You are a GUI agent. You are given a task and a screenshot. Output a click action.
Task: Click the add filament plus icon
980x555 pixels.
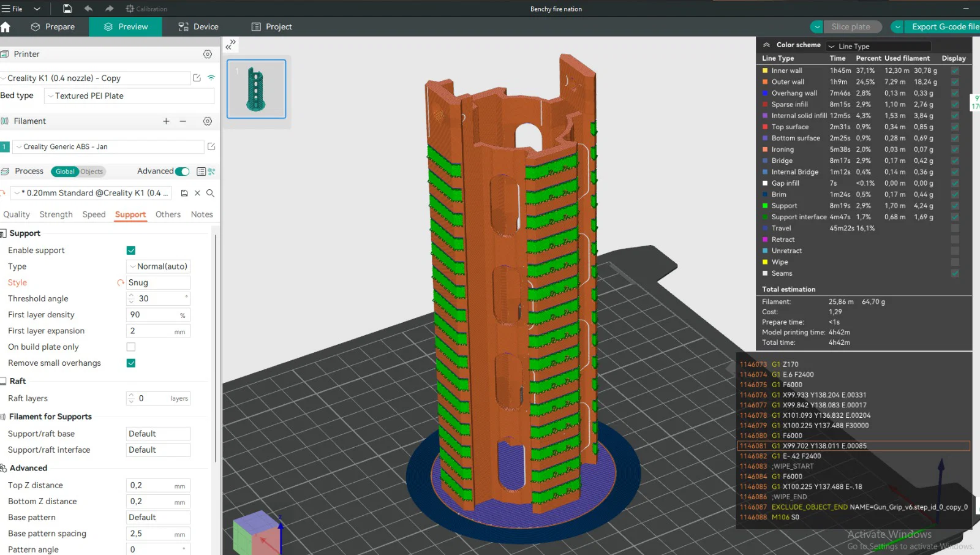(x=166, y=121)
